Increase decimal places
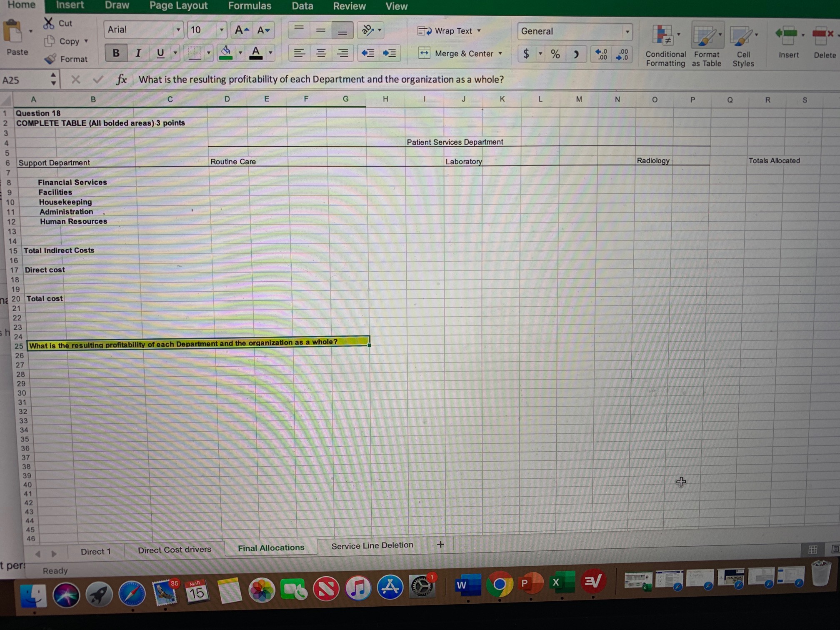Image resolution: width=840 pixels, height=630 pixels. tap(602, 54)
